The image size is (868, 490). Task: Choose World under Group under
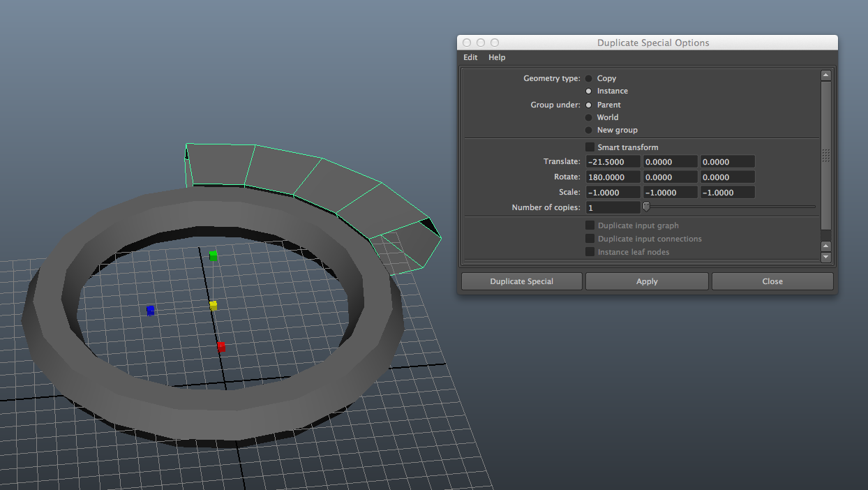(589, 117)
